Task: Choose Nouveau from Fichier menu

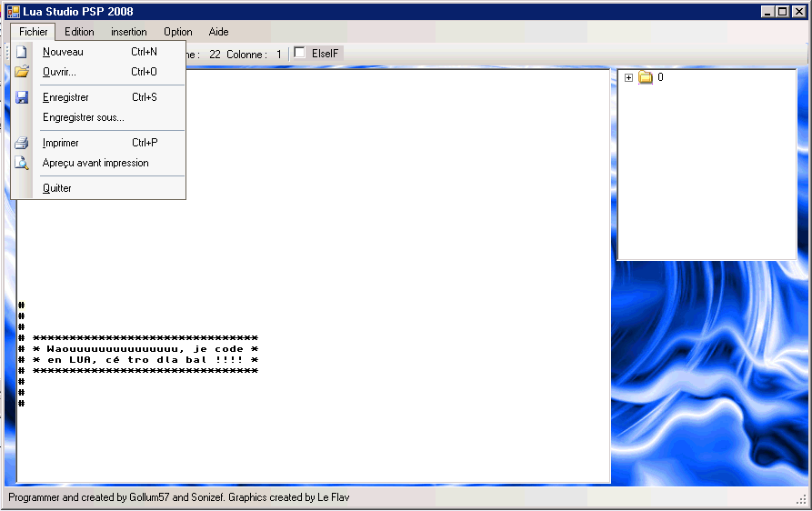Action: [x=98, y=52]
